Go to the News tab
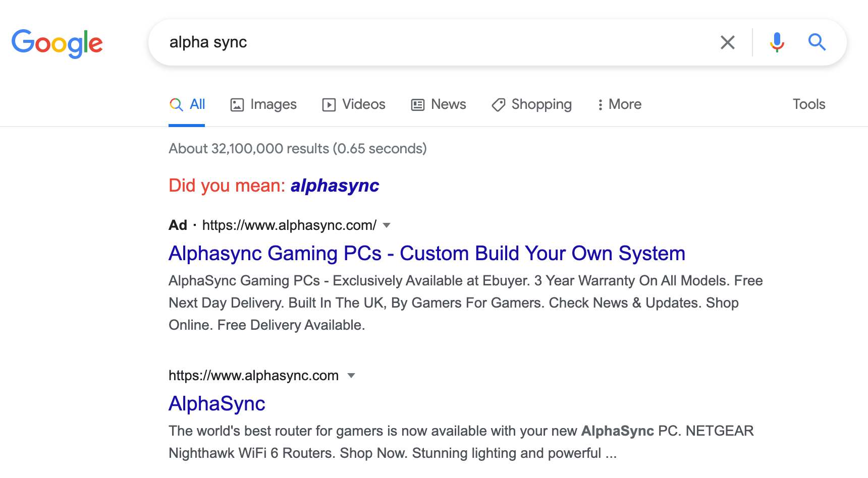Viewport: 868px width, 478px height. [439, 104]
